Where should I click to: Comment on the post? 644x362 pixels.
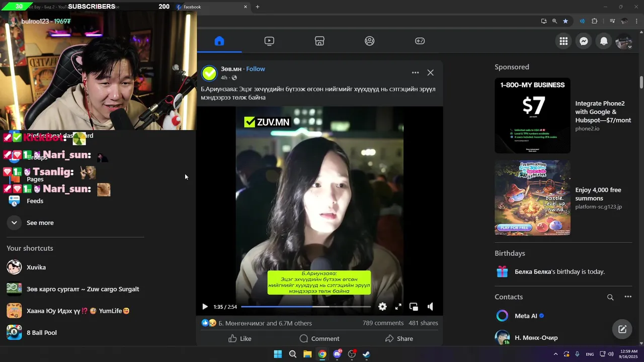pyautogui.click(x=319, y=339)
